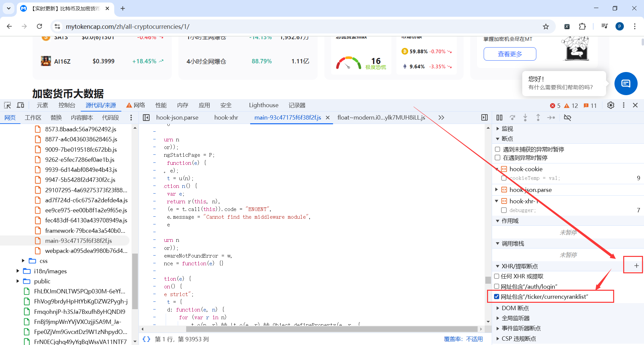The image size is (644, 345).
Task: Open the Lighthouse tab
Action: coord(264,105)
